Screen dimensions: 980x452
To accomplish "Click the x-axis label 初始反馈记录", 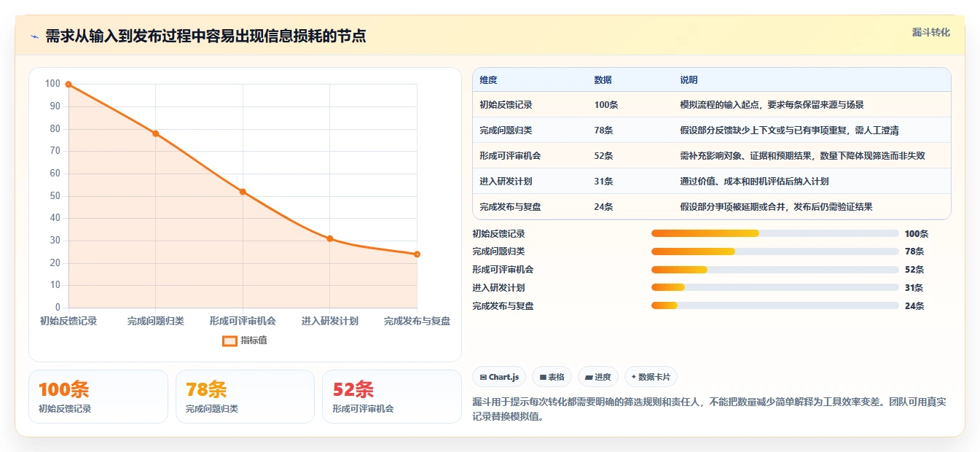I will click(68, 321).
